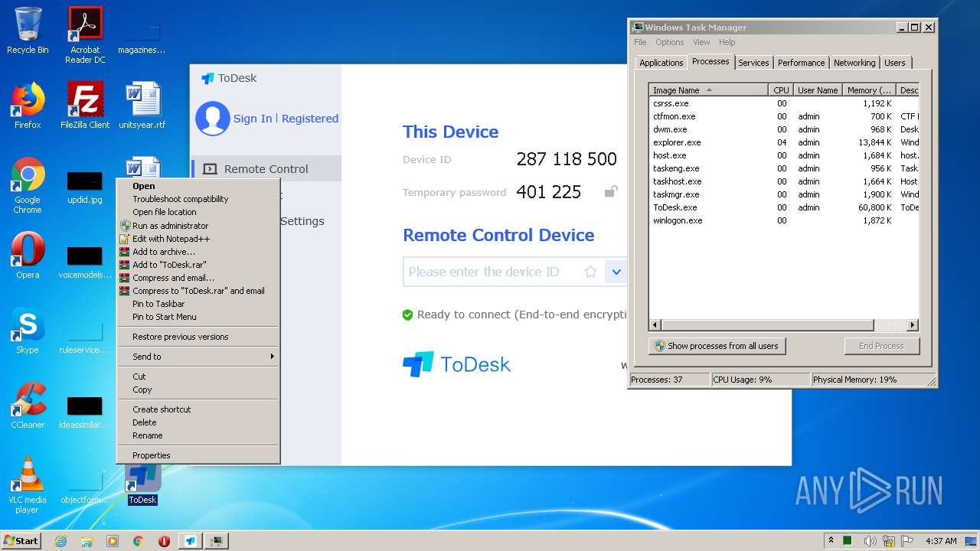980x551 pixels.
Task: Open File menu in Task Manager
Action: click(640, 42)
